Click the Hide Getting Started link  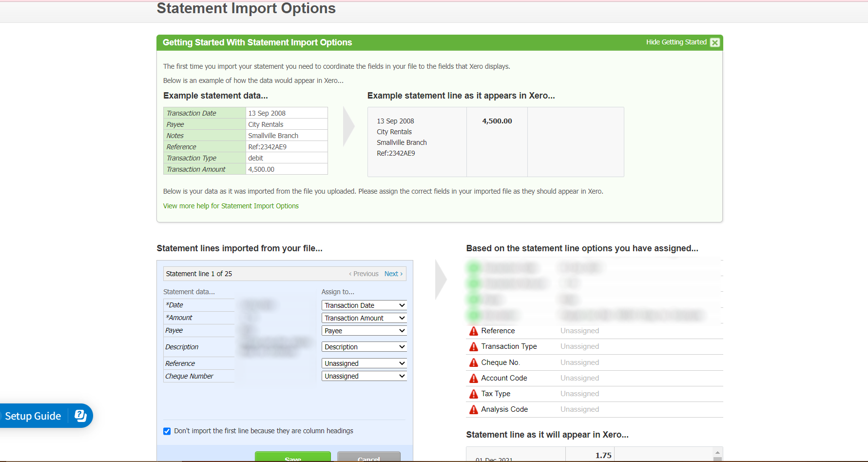pyautogui.click(x=676, y=42)
